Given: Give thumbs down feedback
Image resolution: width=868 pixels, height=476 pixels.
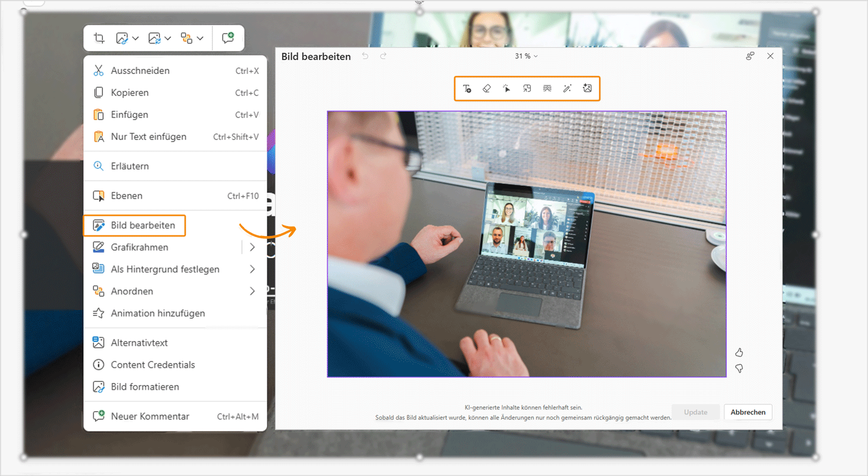Looking at the screenshot, I should pos(739,368).
